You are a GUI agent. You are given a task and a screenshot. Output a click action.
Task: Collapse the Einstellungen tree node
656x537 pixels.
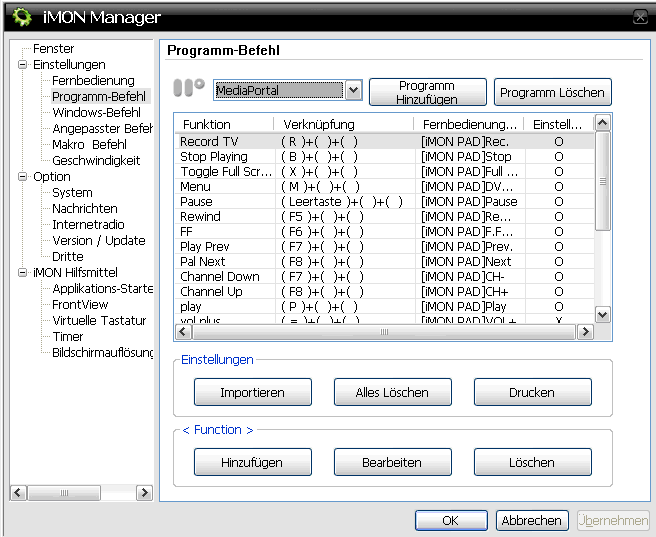[23, 65]
